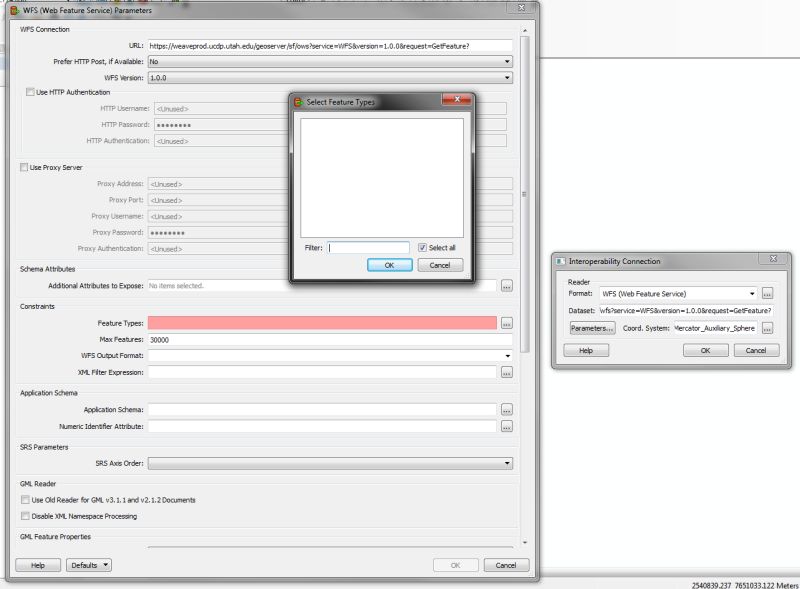The width and height of the screenshot is (800, 589).
Task: Open the Coord. System picker ellipsis
Action: coord(766,326)
